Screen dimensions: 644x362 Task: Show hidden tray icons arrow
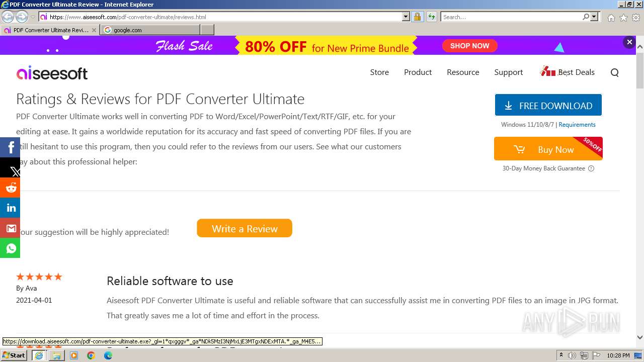click(x=561, y=355)
